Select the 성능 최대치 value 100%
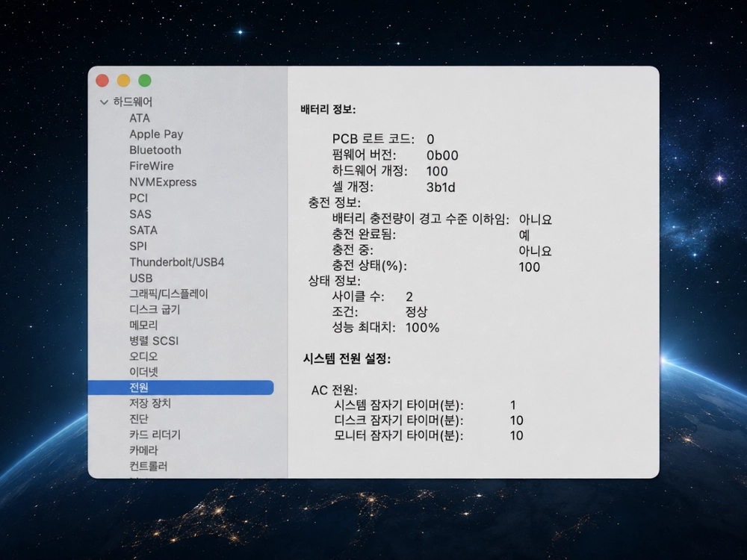Screen dimensions: 747x560 click(422, 328)
